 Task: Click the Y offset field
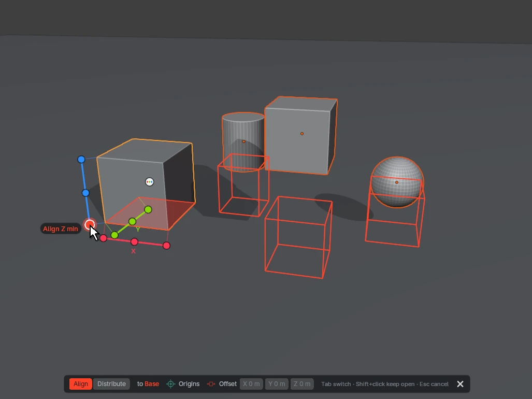277,384
